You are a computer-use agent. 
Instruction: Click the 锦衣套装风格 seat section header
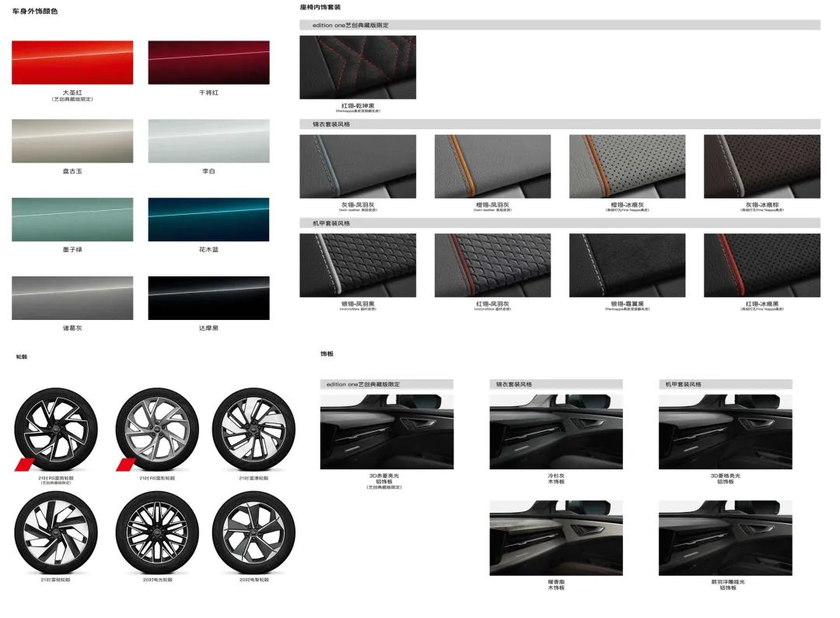559,124
